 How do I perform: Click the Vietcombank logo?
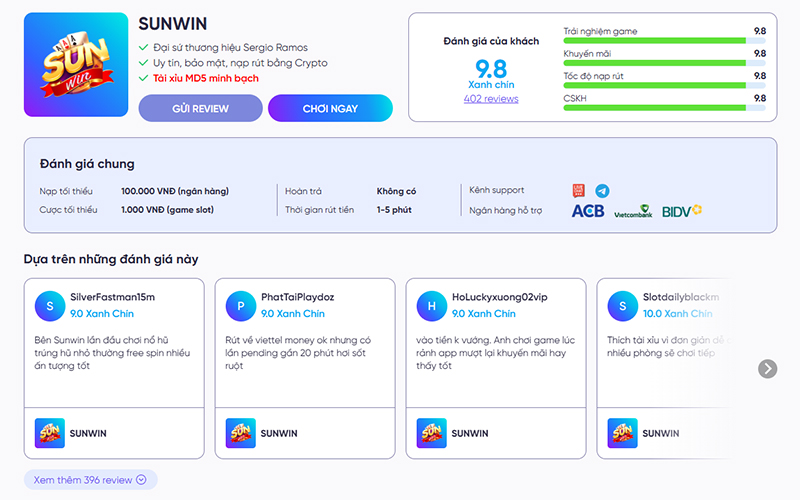(633, 211)
